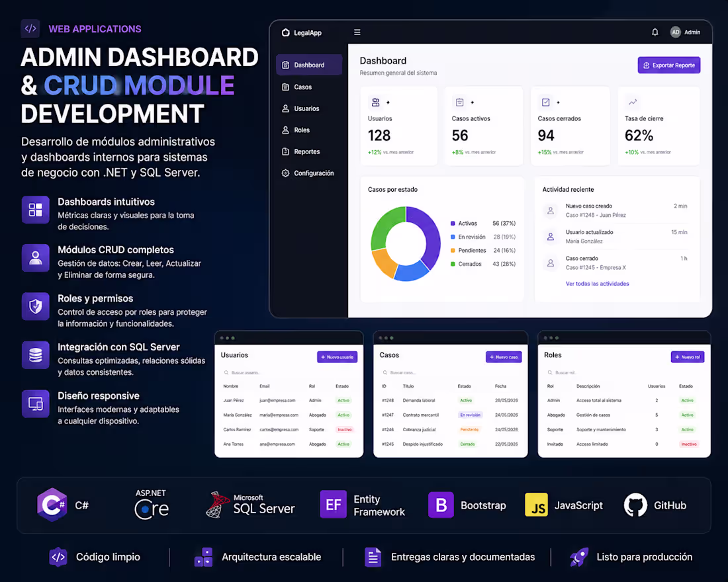Image resolution: width=728 pixels, height=582 pixels.
Task: Click the Módulos CRUD completos user icon
Action: [35, 257]
